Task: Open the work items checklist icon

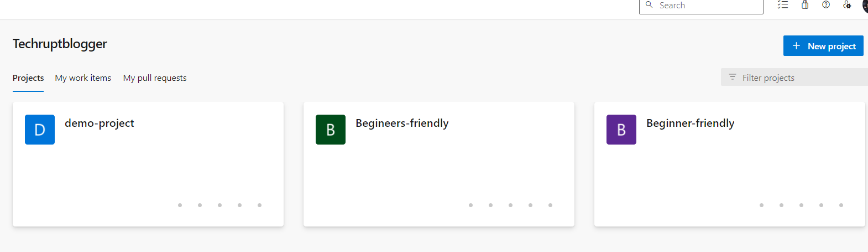Action: (783, 5)
